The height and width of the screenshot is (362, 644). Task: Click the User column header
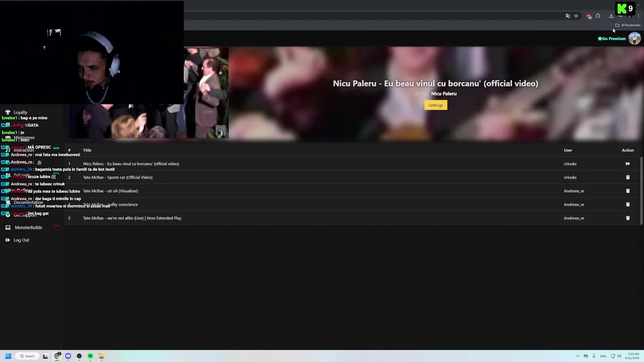568,150
